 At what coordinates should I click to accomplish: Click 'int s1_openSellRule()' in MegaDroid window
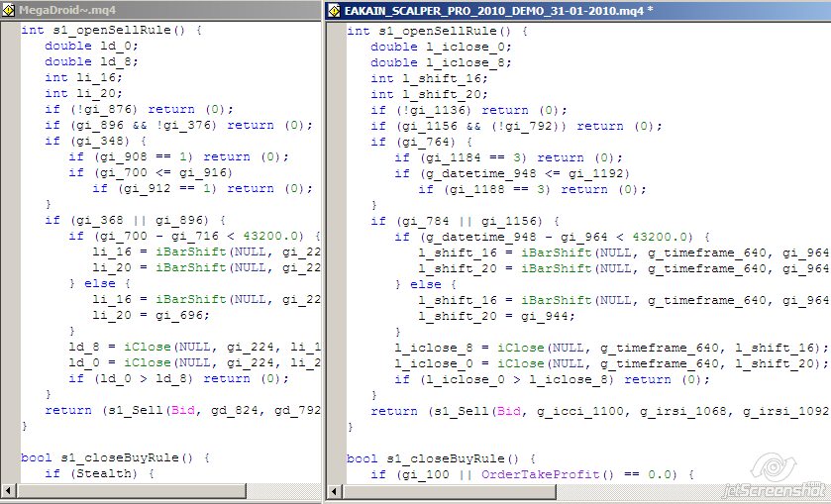point(111,31)
